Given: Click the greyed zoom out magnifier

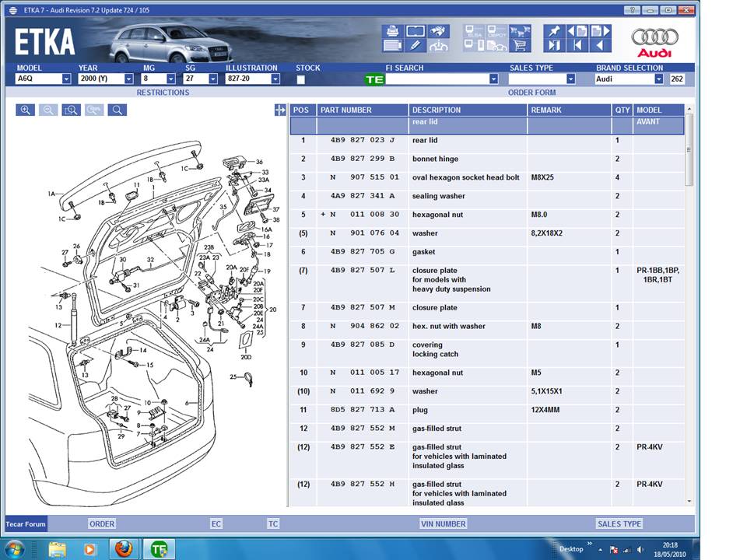Looking at the screenshot, I should [x=48, y=110].
